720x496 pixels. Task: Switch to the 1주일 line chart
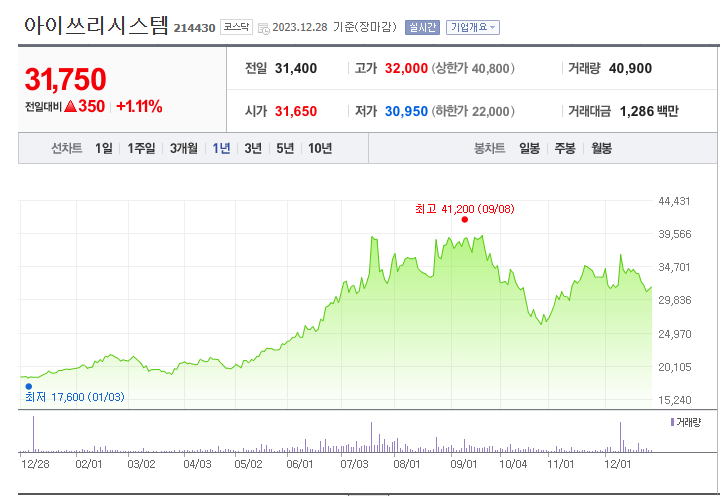tap(141, 148)
